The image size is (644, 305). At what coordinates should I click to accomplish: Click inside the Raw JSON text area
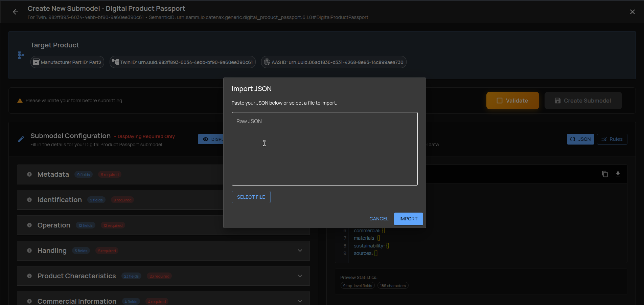pos(324,149)
